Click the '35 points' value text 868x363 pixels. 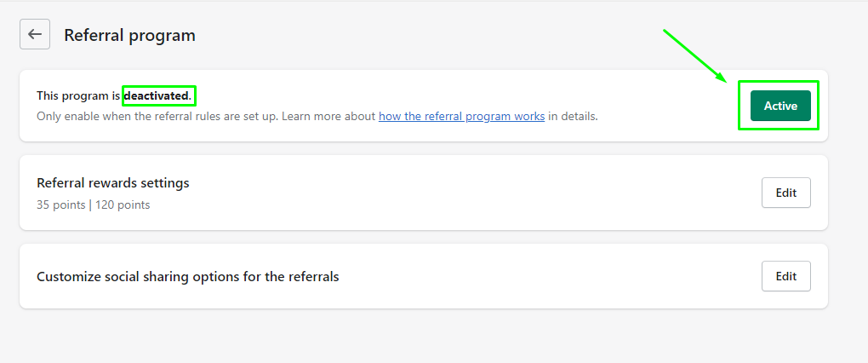60,205
